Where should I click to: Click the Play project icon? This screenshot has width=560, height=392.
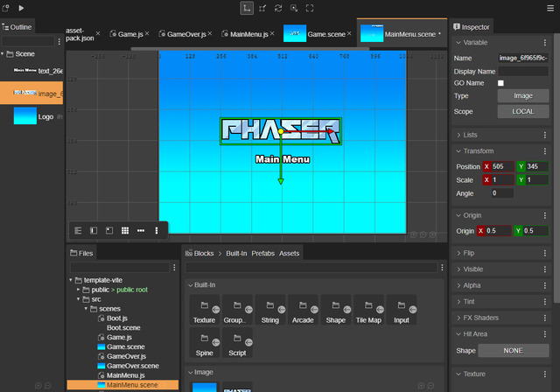[21, 8]
